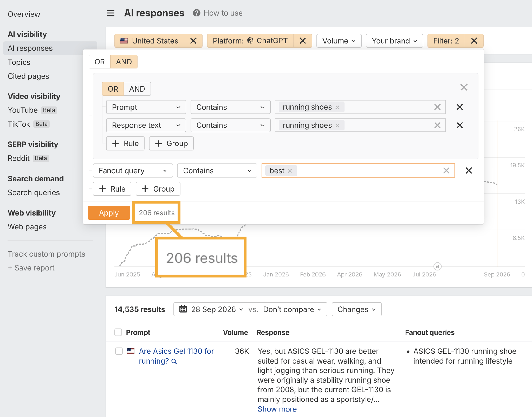Remove the Platform ChatGPT filter
Screen dimensions: 532x417
(x=303, y=41)
